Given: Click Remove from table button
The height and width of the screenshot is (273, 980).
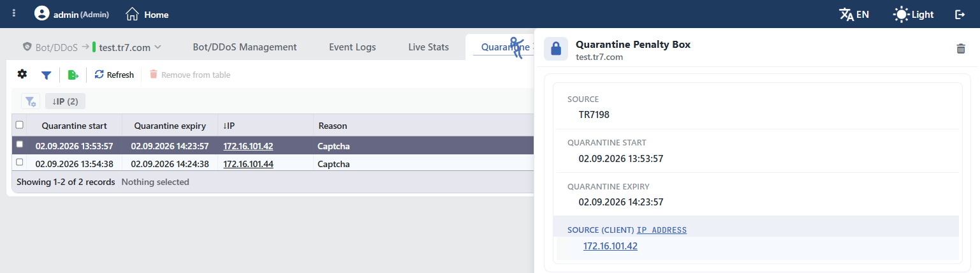Looking at the screenshot, I should [x=189, y=75].
